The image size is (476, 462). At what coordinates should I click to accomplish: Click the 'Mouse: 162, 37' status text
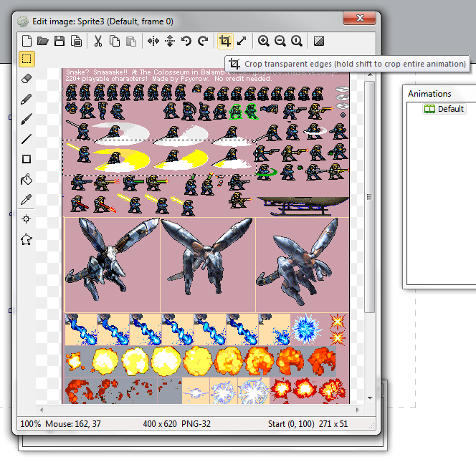click(73, 424)
